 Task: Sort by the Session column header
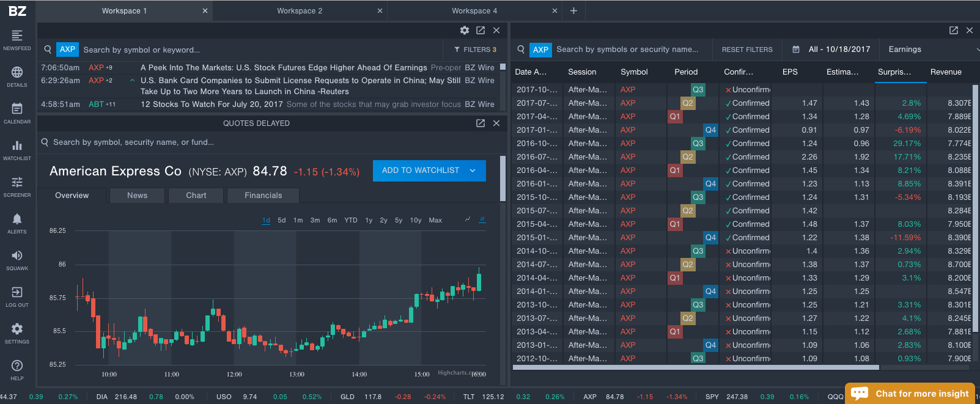click(582, 72)
